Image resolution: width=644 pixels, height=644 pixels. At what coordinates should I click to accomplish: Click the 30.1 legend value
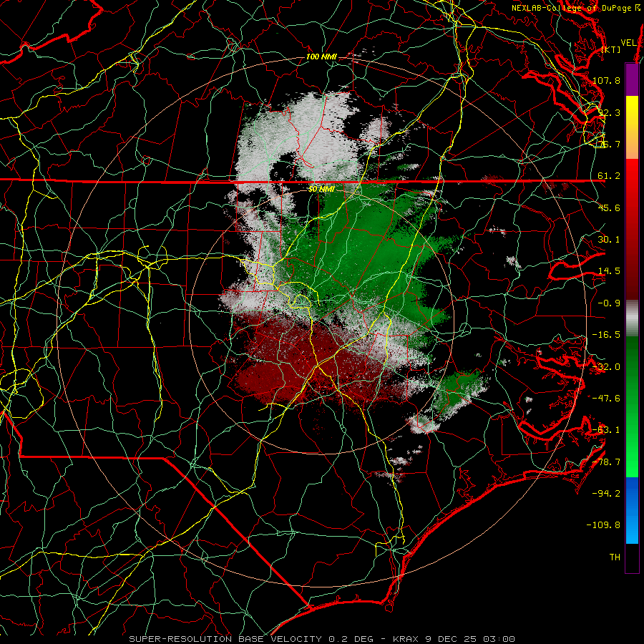pyautogui.click(x=609, y=240)
